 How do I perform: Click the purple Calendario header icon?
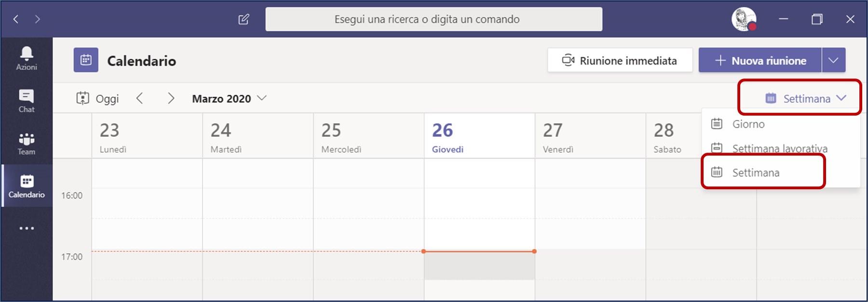click(86, 60)
